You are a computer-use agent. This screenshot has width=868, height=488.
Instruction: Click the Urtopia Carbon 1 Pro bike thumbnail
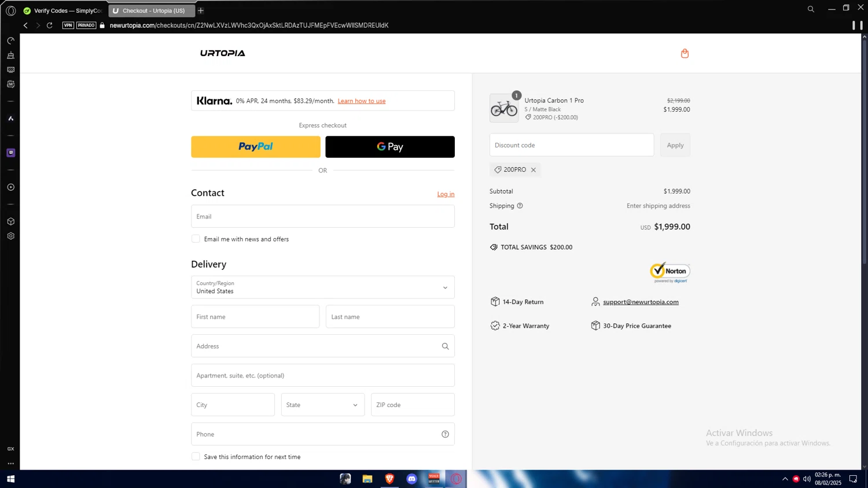point(504,108)
